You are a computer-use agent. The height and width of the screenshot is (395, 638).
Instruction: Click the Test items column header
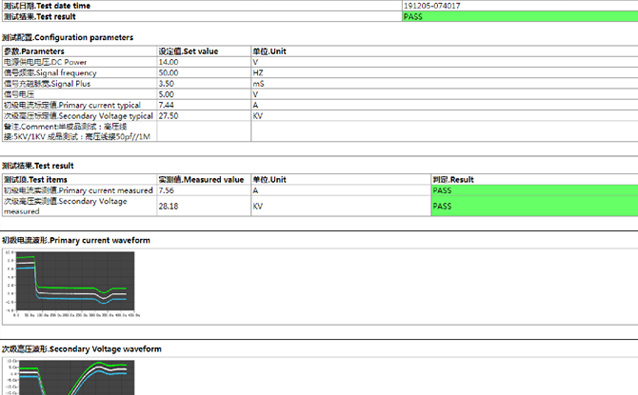click(x=35, y=180)
